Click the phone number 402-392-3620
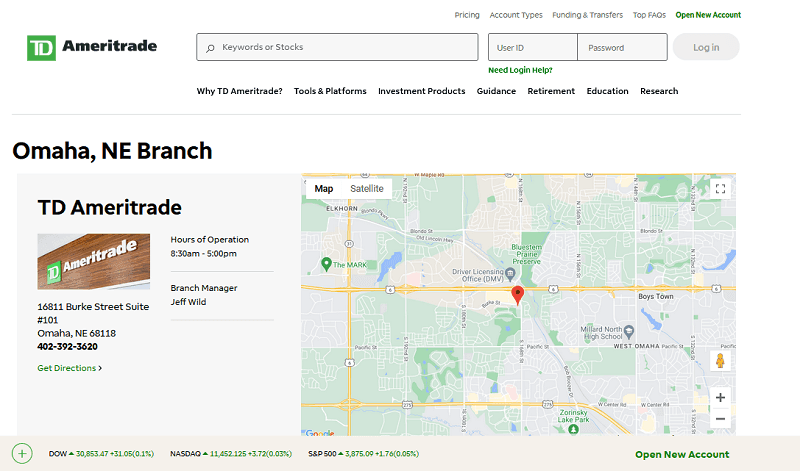The image size is (800, 471). (67, 346)
